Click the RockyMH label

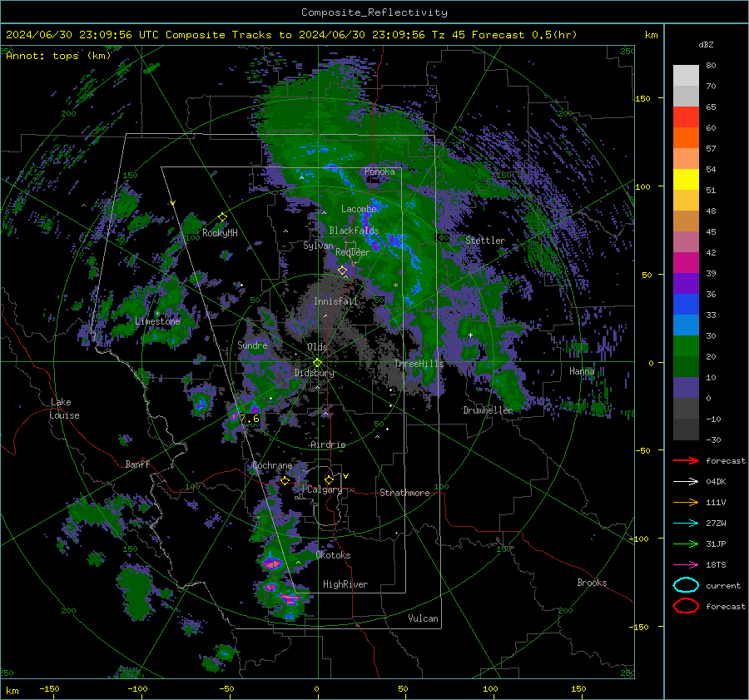[220, 233]
